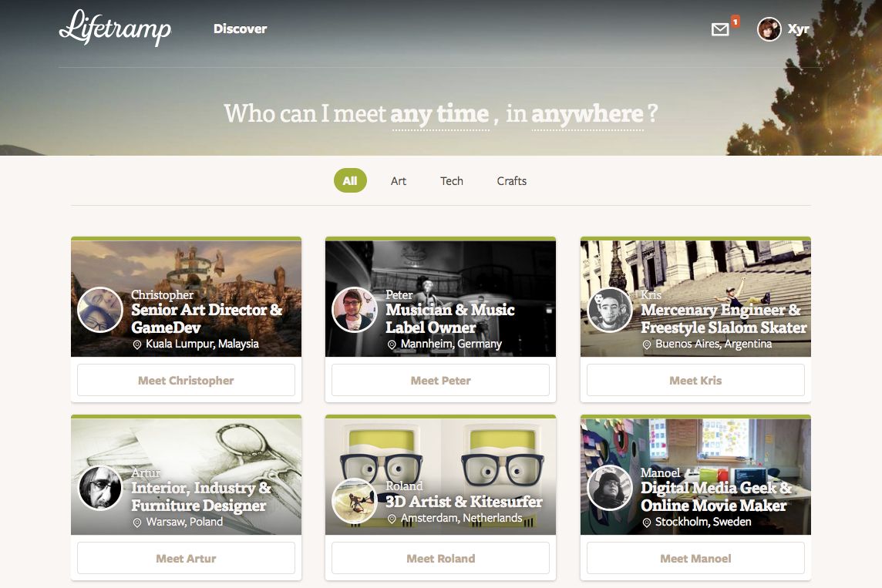882x588 pixels.
Task: Click the location pin beside Kuala Lumpur
Action: point(136,344)
